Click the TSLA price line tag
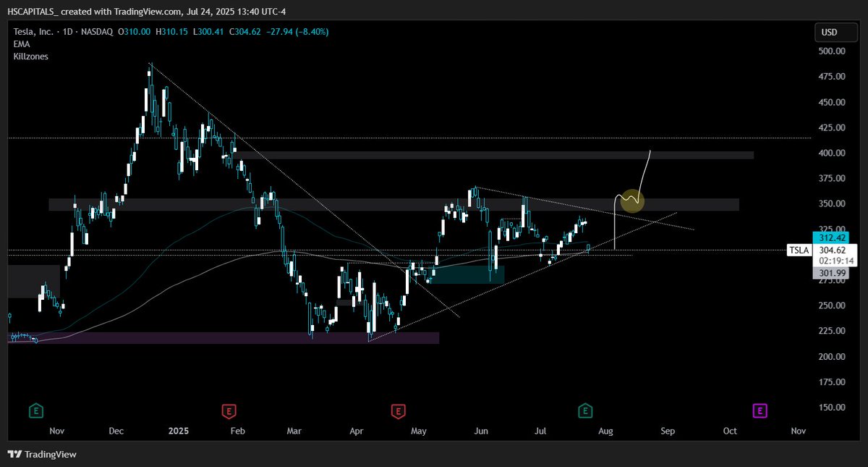 [x=798, y=251]
